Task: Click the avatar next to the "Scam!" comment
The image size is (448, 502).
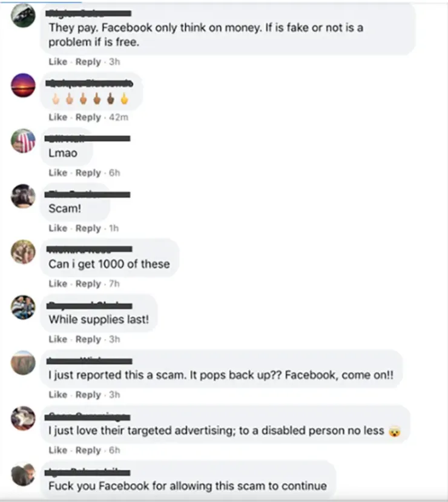Action: pyautogui.click(x=23, y=196)
